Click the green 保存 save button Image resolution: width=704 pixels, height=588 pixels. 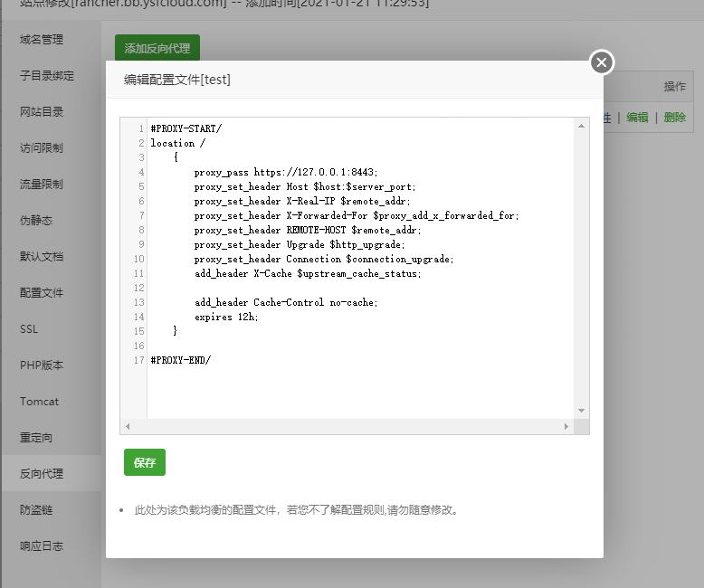tap(145, 462)
